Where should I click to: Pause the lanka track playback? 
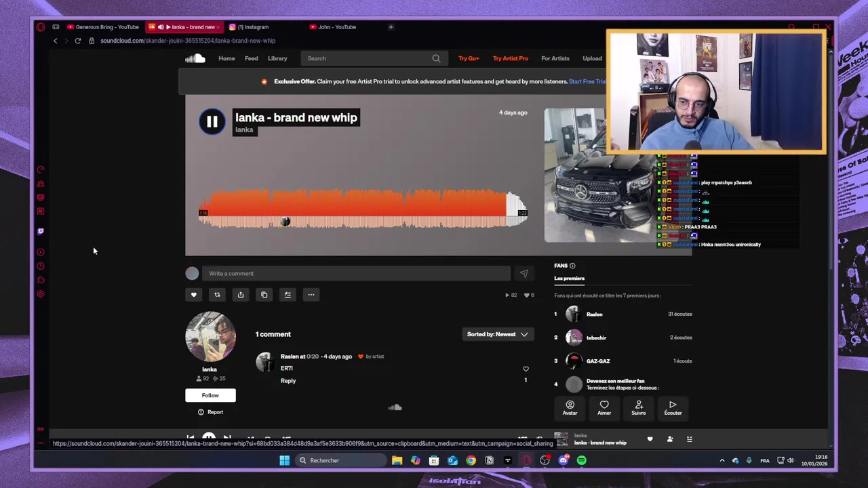212,121
